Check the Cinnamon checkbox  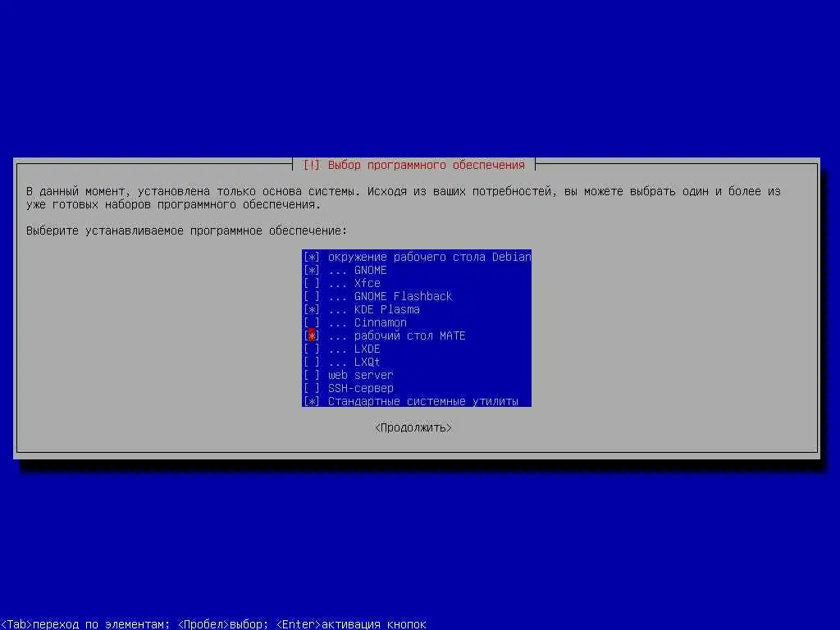coord(311,322)
